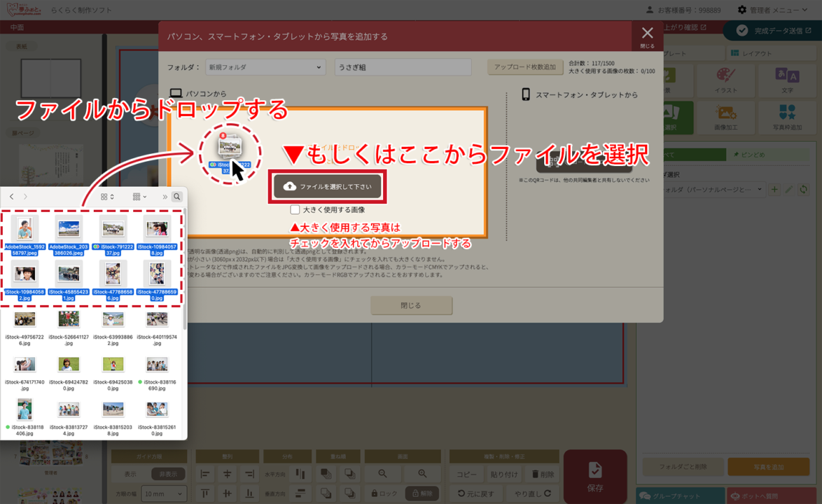The width and height of the screenshot is (822, 504).
Task: Click the 貼り付け button
Action: click(504, 474)
